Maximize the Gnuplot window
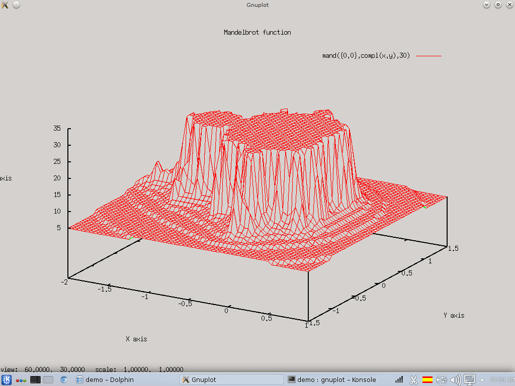This screenshot has height=386, width=515. tap(498, 5)
